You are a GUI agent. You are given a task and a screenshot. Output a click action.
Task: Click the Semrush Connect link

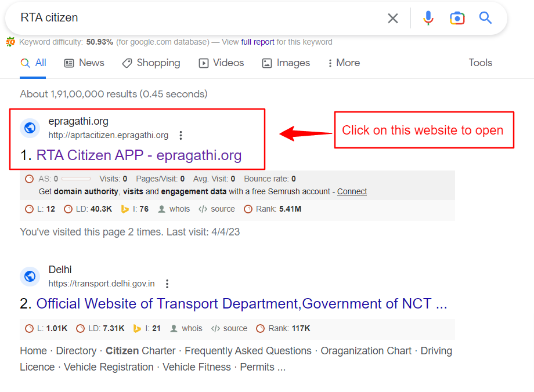[352, 191]
